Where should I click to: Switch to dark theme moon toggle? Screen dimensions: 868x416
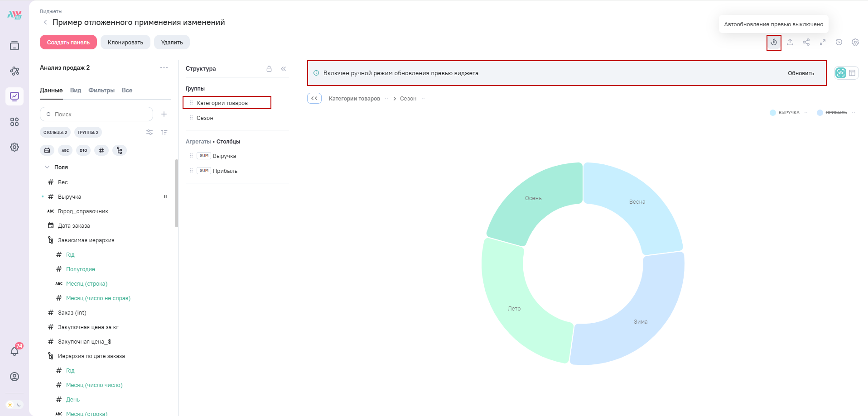coord(19,405)
